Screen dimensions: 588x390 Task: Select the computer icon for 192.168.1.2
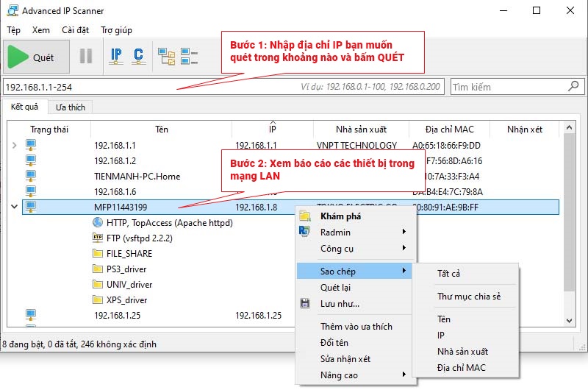[x=31, y=160]
